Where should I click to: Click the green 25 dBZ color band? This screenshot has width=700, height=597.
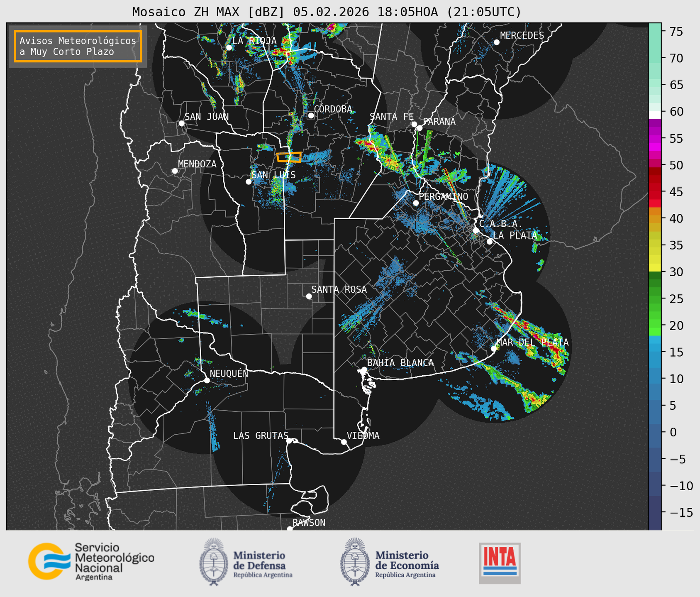coord(655,298)
